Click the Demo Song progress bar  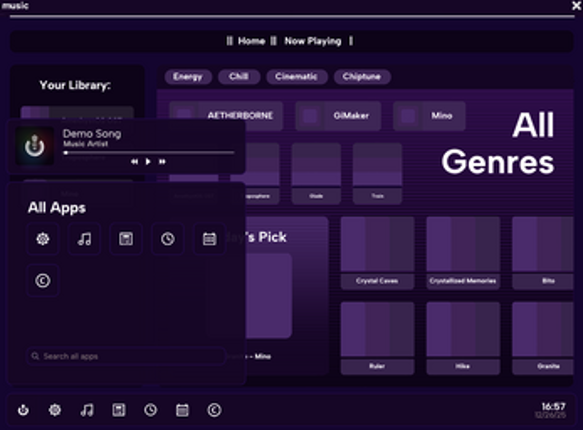[x=149, y=152]
